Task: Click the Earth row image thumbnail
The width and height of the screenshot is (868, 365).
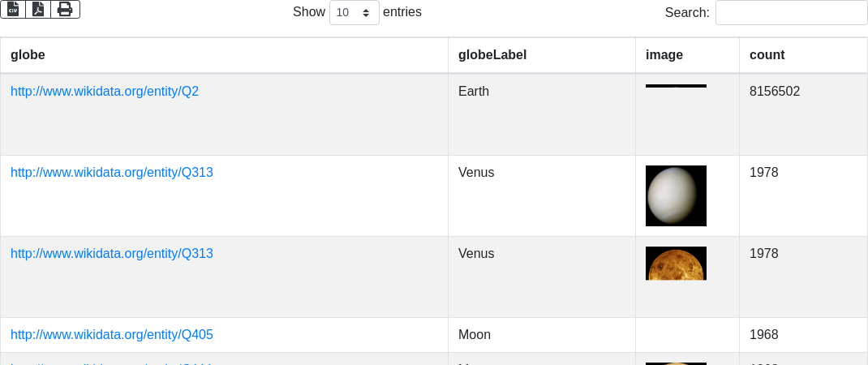Action: (x=676, y=86)
